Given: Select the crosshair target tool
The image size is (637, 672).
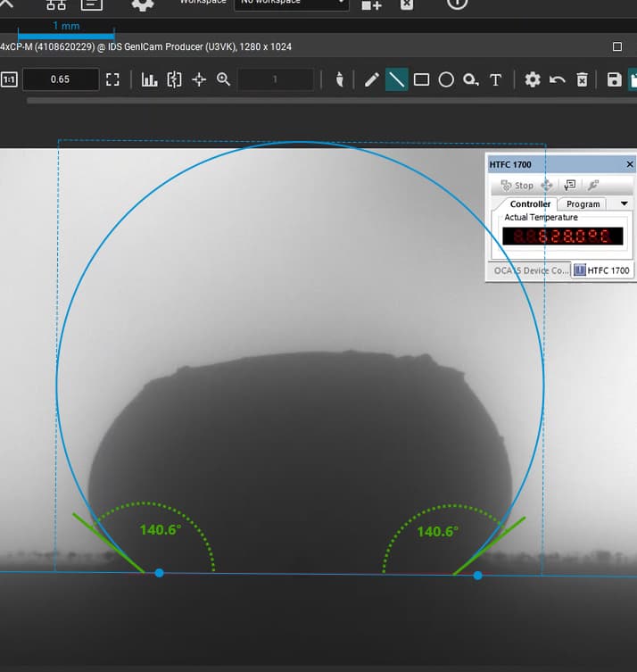Looking at the screenshot, I should 199,79.
